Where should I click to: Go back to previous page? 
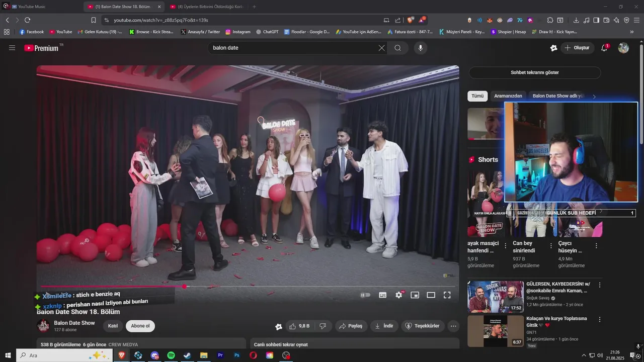(x=8, y=20)
